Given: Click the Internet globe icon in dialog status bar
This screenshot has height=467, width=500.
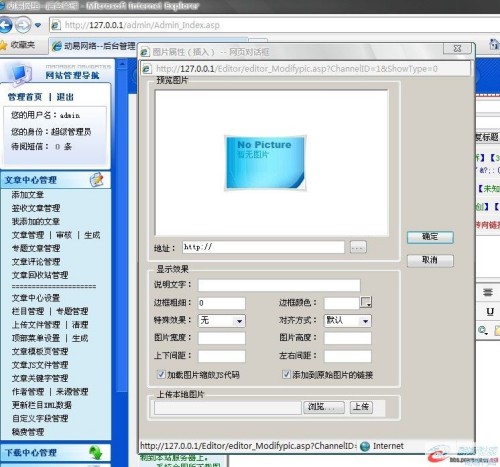Looking at the screenshot, I should (365, 446).
